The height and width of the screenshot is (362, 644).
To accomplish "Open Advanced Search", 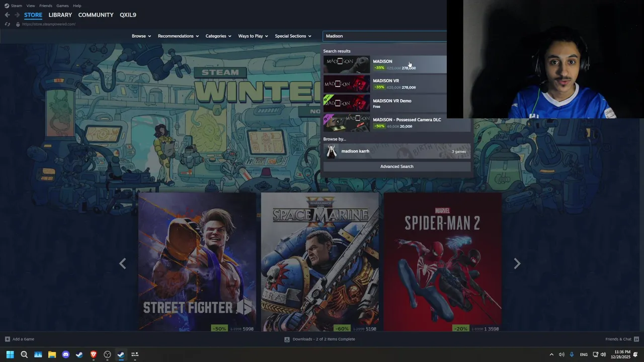I will [x=397, y=166].
